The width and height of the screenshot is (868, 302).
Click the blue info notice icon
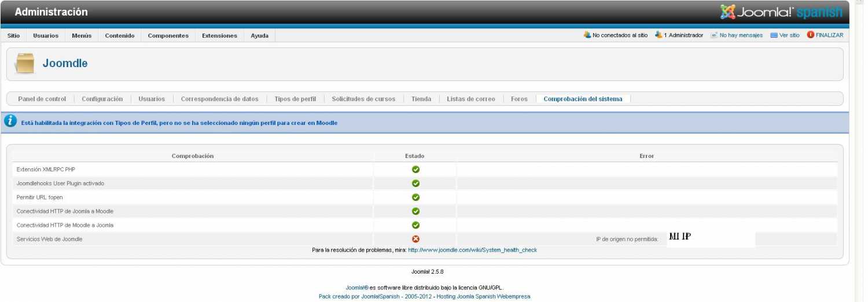[x=10, y=121]
